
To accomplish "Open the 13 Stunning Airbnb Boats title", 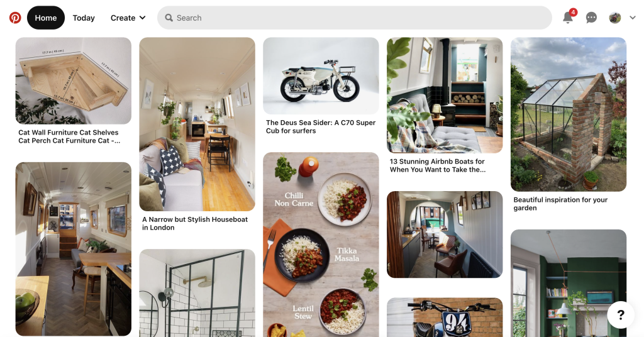I will (x=438, y=165).
